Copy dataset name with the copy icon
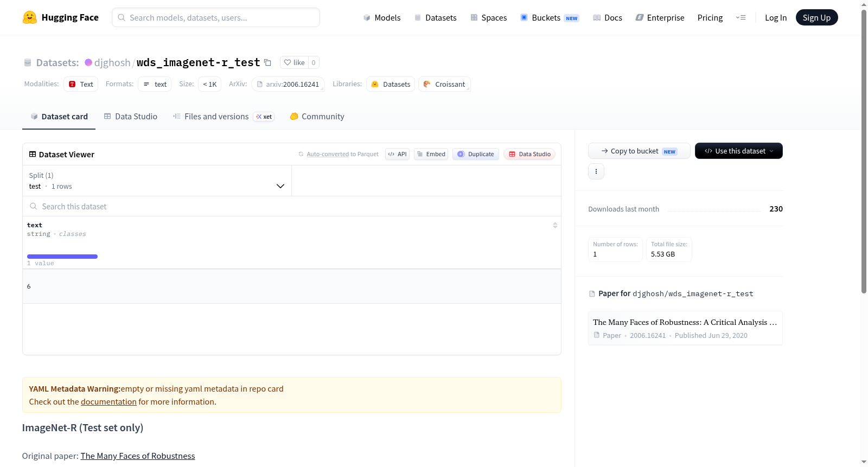 click(x=267, y=62)
